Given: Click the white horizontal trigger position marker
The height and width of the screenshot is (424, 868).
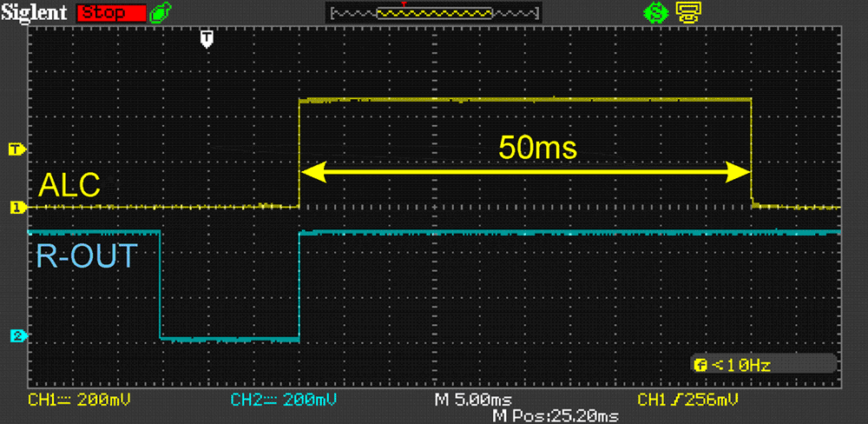Looking at the screenshot, I should (207, 38).
